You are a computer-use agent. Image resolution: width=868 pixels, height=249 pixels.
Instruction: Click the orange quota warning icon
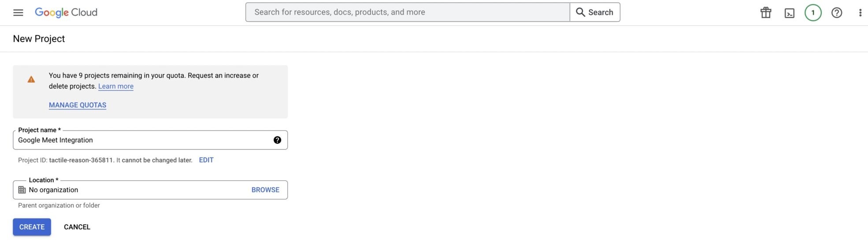tap(31, 79)
